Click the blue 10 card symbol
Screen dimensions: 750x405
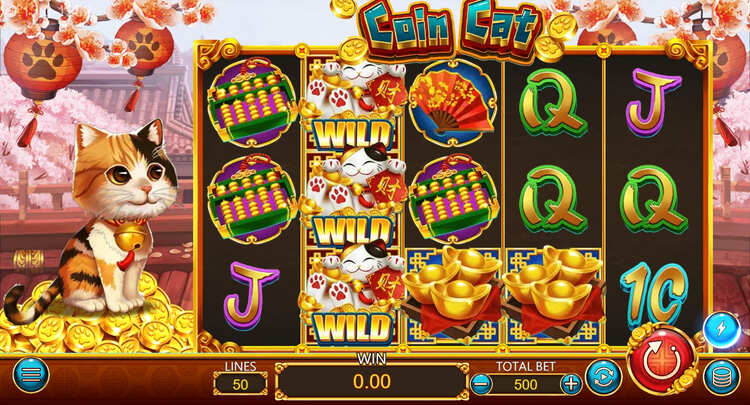coord(654,294)
